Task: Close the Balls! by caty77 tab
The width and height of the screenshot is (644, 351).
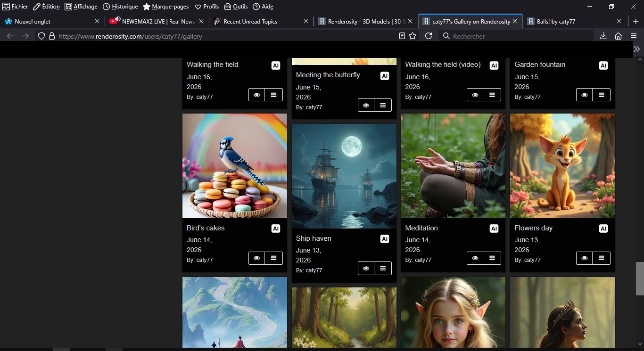Action: click(619, 21)
